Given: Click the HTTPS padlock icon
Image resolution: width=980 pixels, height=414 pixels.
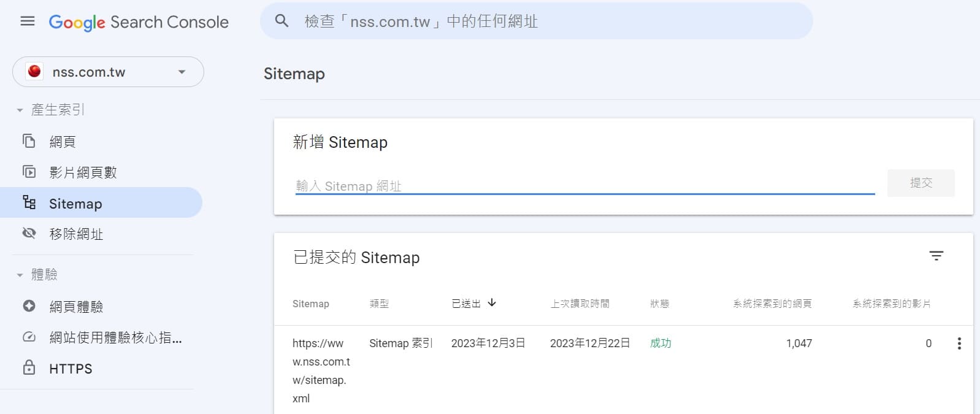Looking at the screenshot, I should coord(29,367).
